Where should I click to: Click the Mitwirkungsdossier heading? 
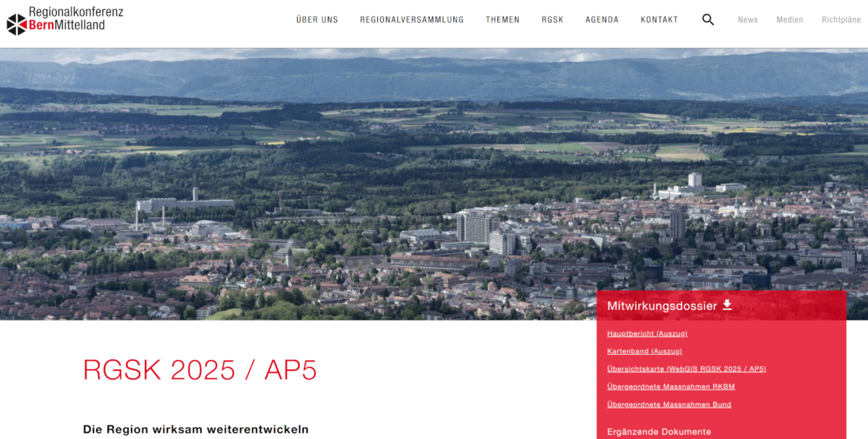(x=662, y=306)
